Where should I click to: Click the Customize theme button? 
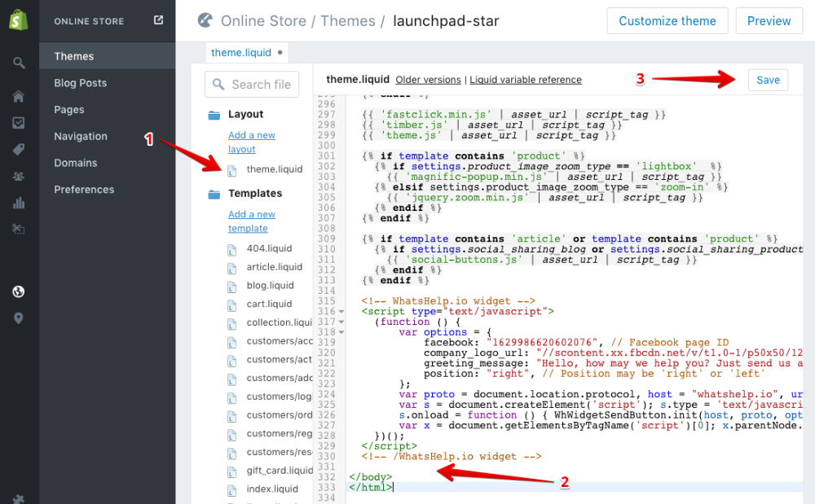(x=667, y=20)
